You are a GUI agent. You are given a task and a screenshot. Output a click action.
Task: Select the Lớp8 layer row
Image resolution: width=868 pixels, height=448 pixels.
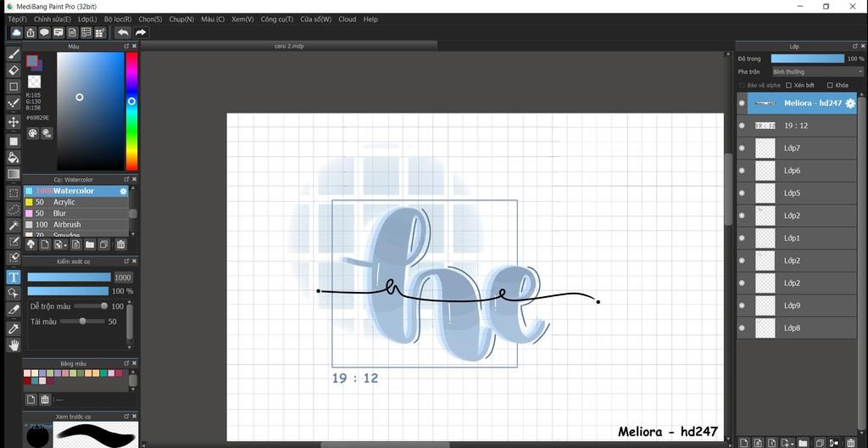pyautogui.click(x=797, y=328)
